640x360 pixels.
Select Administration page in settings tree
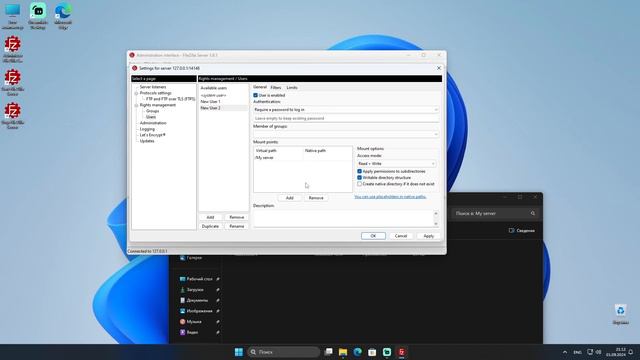(153, 123)
